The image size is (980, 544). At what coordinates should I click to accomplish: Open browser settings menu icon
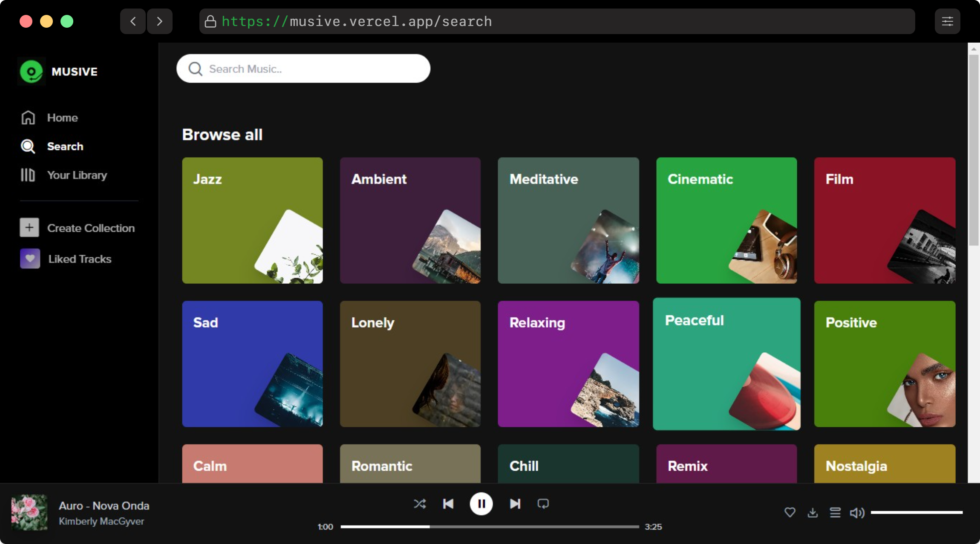(x=947, y=21)
